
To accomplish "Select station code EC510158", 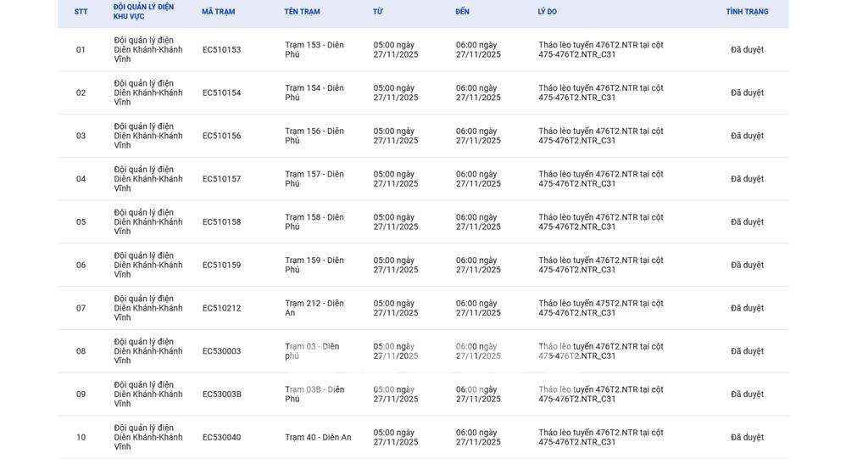I will 221,222.
